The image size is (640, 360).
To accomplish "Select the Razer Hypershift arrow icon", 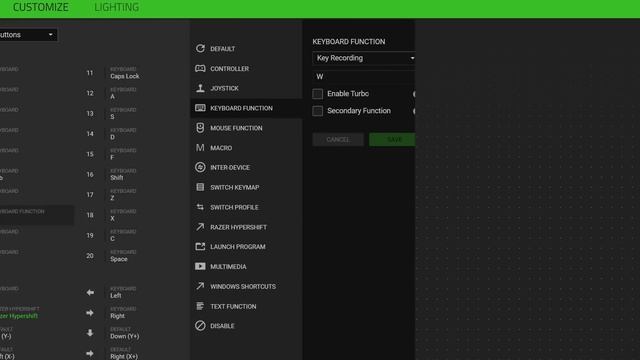I will pyautogui.click(x=200, y=227).
